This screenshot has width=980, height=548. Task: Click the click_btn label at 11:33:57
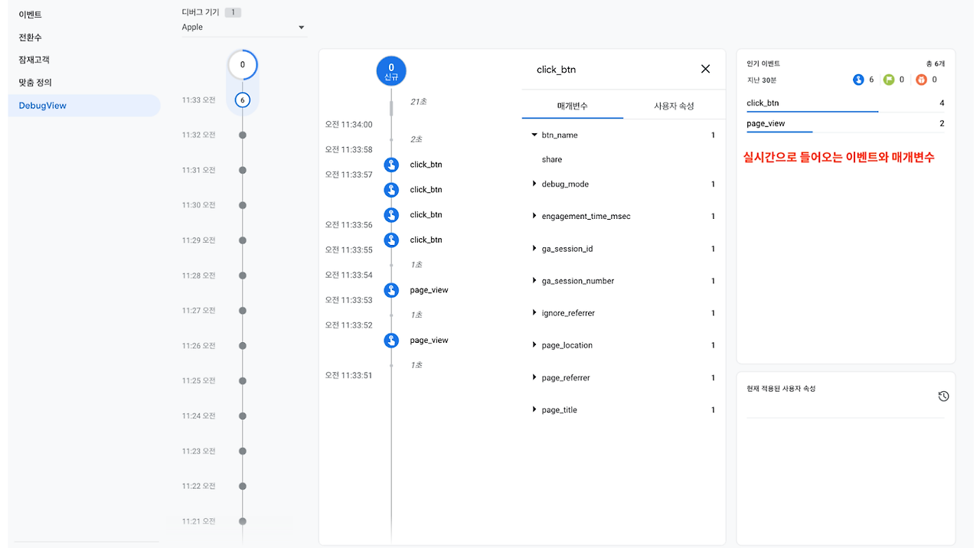[x=426, y=190]
